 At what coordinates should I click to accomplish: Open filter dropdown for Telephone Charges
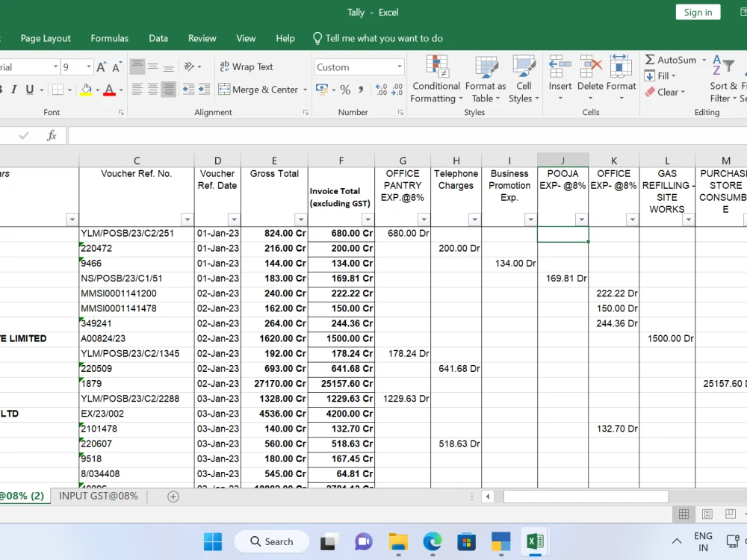click(x=474, y=220)
